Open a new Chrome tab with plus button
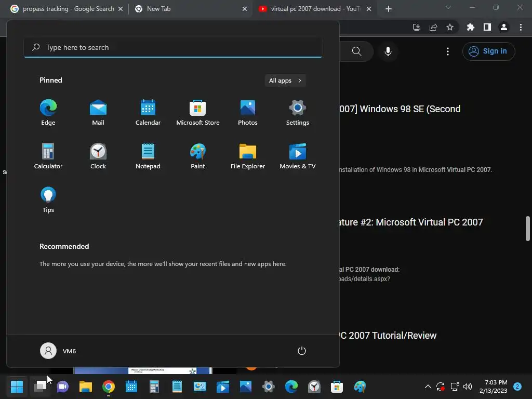Screen dimensions: 532x399 (389, 9)
